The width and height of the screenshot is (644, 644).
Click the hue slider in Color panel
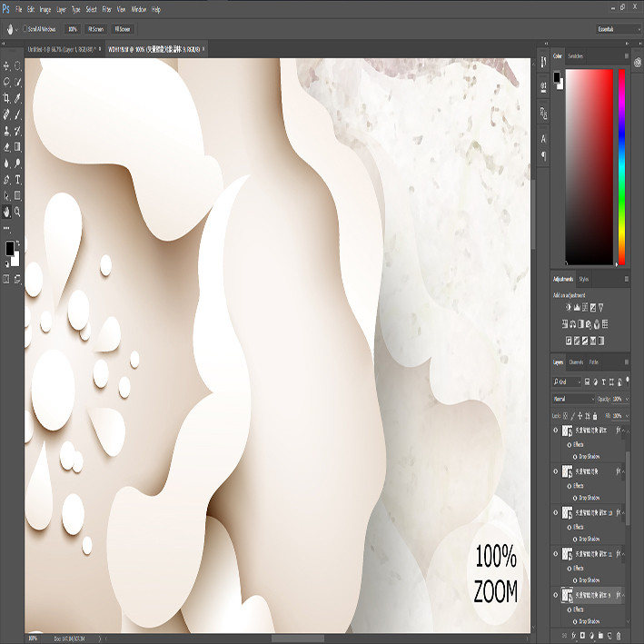pos(622,167)
